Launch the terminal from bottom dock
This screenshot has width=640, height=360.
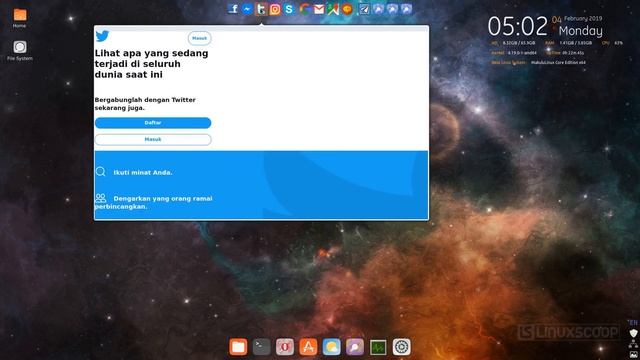pos(262,347)
